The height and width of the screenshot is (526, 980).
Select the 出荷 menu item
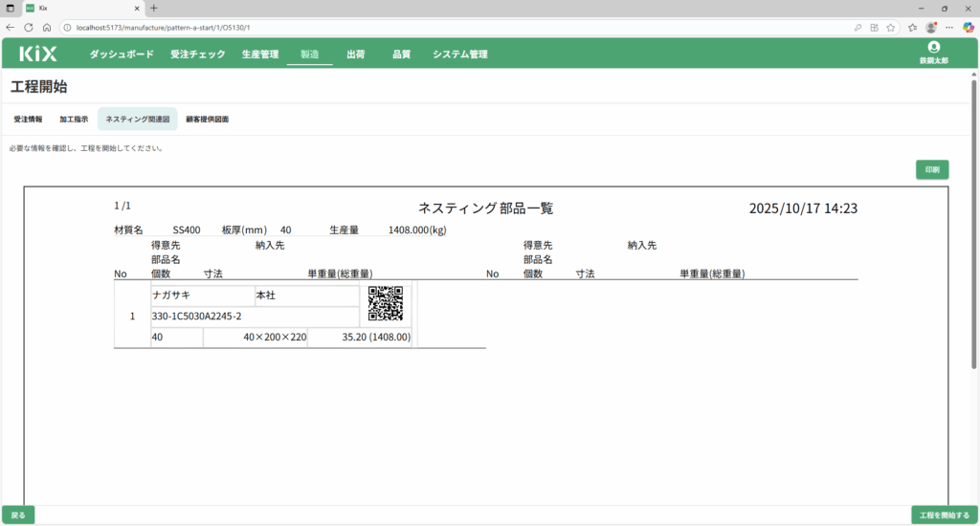(x=355, y=55)
